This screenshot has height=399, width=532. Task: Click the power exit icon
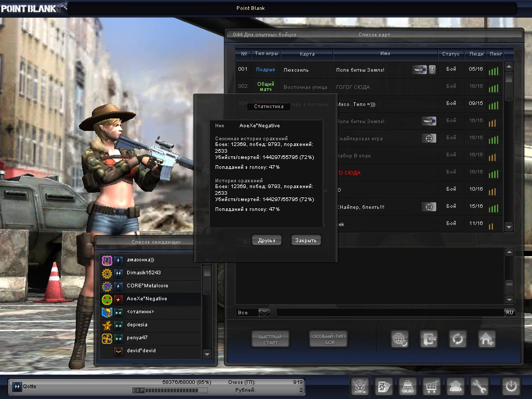coord(511,387)
